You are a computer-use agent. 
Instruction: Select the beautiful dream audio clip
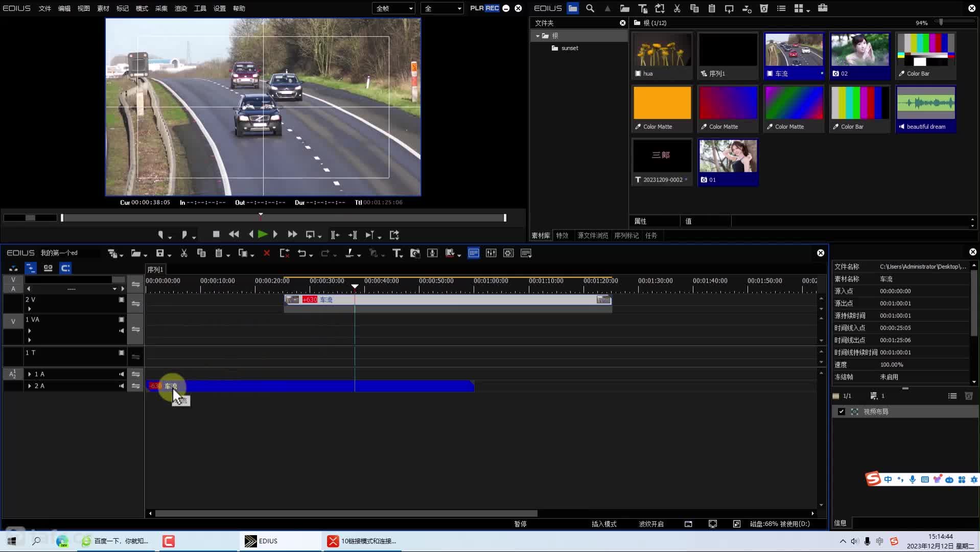[926, 109]
